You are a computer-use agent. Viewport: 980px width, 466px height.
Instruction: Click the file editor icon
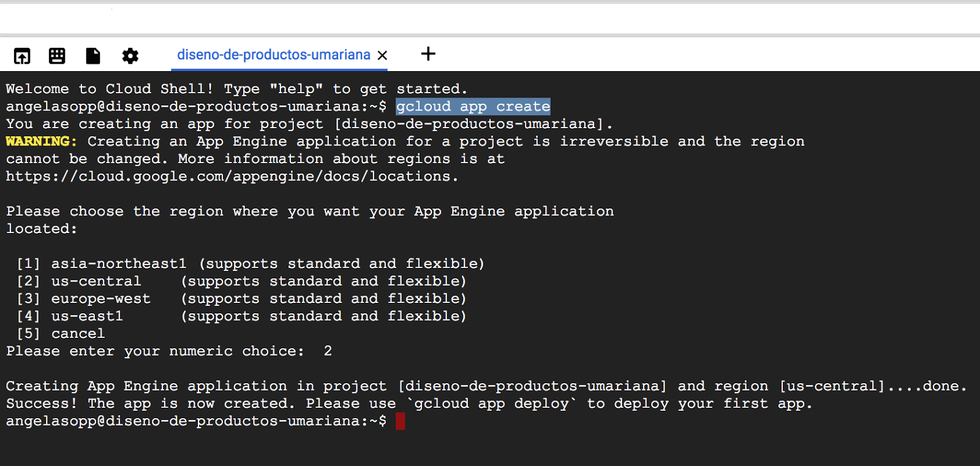(93, 56)
